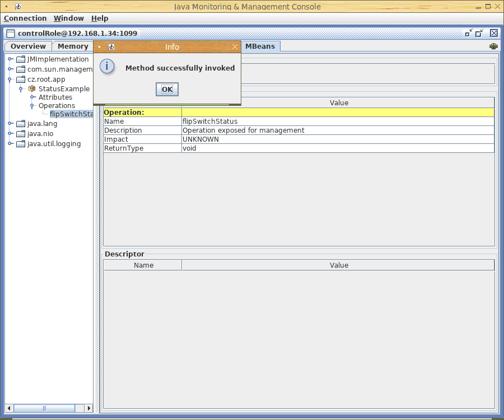Click the tree panel's right scroll arrow
The image size is (504, 420).
tap(88, 408)
